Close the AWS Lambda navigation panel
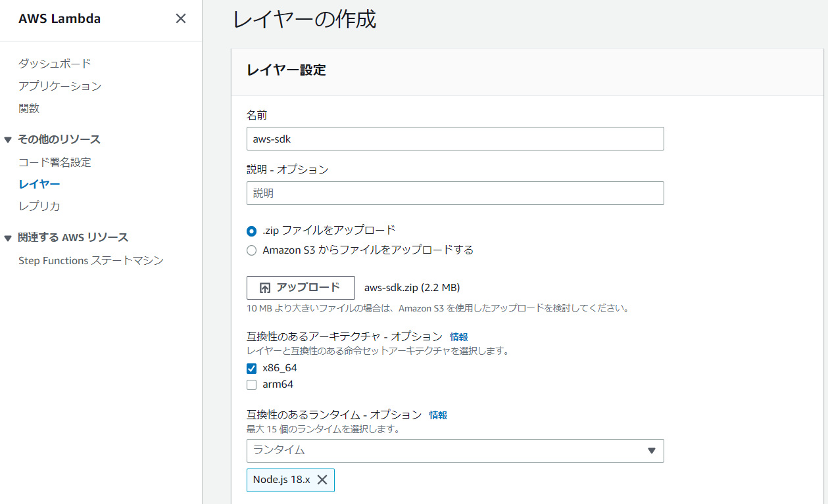Image resolution: width=828 pixels, height=504 pixels. coord(180,18)
